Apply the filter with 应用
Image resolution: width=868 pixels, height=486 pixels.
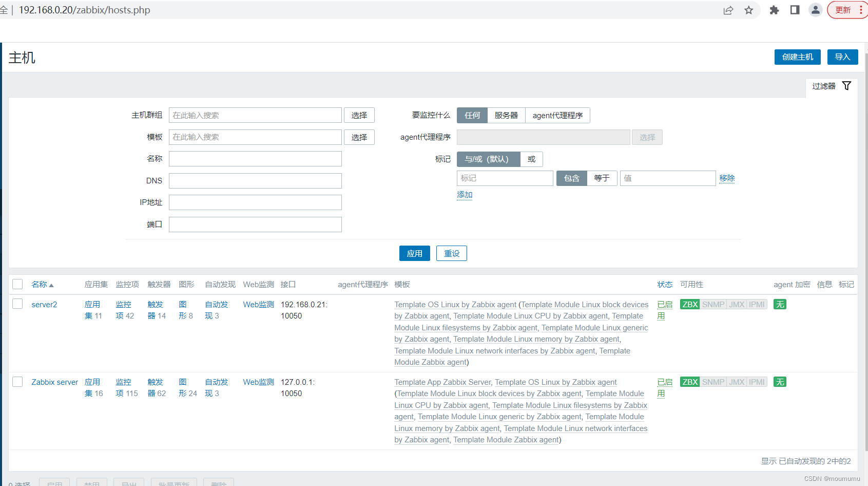pyautogui.click(x=414, y=253)
